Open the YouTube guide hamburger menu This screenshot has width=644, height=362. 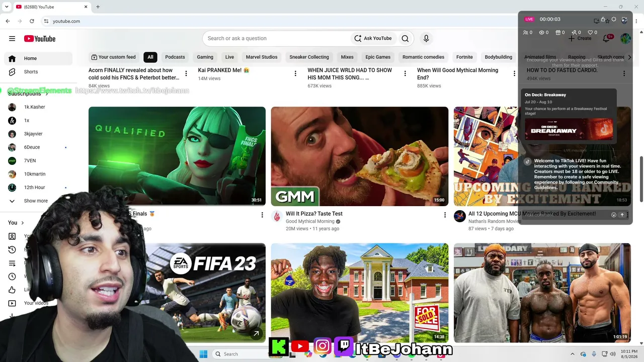12,39
